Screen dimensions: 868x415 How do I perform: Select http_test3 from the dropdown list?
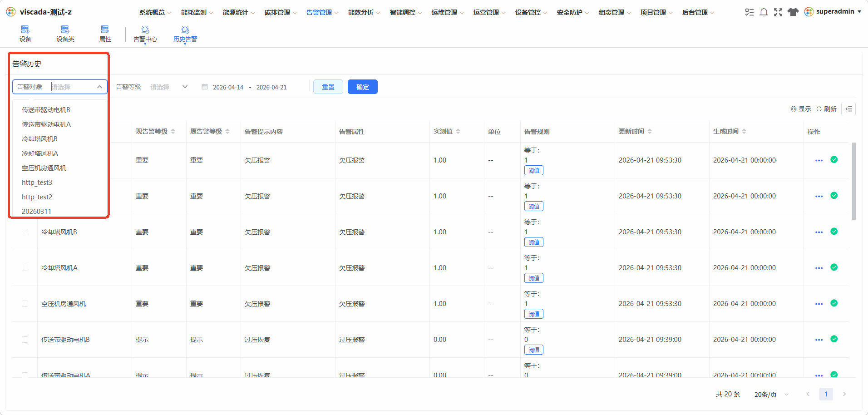coord(37,183)
